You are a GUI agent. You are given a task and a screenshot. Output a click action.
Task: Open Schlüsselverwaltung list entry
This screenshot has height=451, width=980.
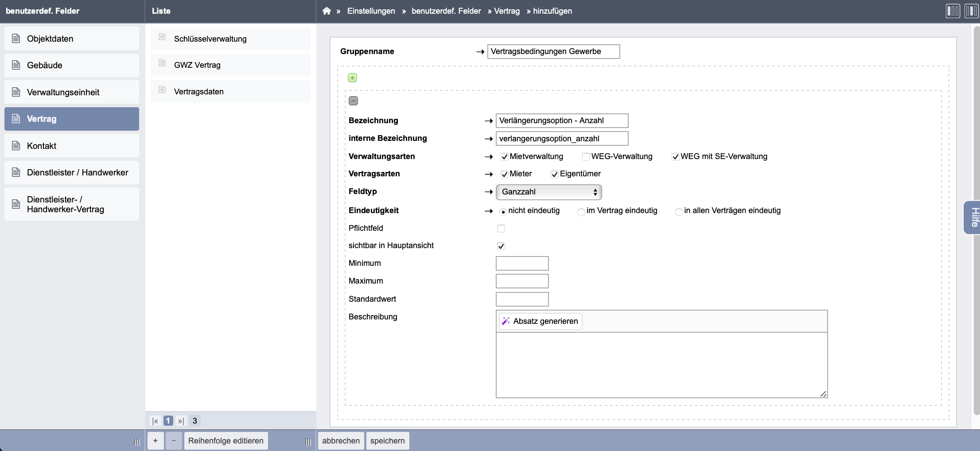coord(231,39)
